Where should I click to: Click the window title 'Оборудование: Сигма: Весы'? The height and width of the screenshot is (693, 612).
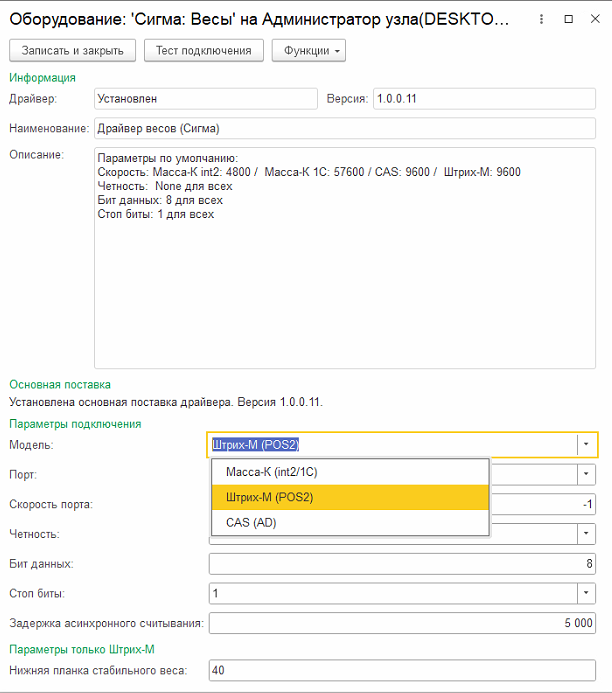(x=259, y=19)
